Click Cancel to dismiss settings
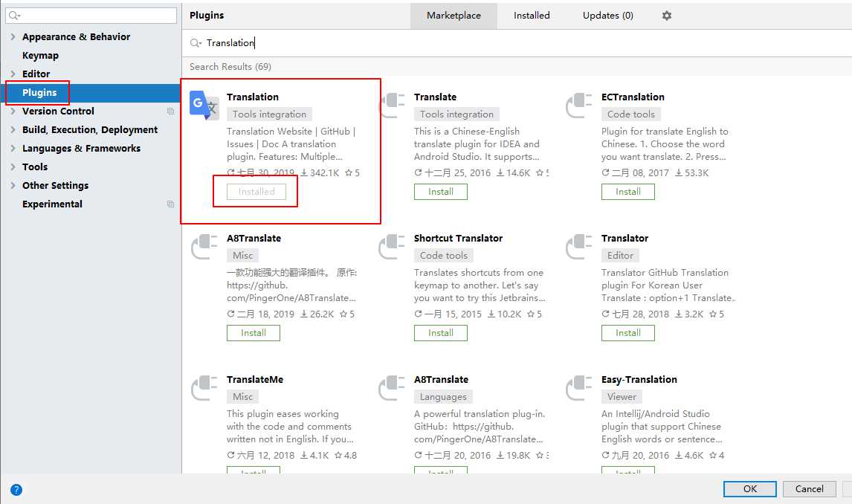The width and height of the screenshot is (852, 504). (809, 489)
